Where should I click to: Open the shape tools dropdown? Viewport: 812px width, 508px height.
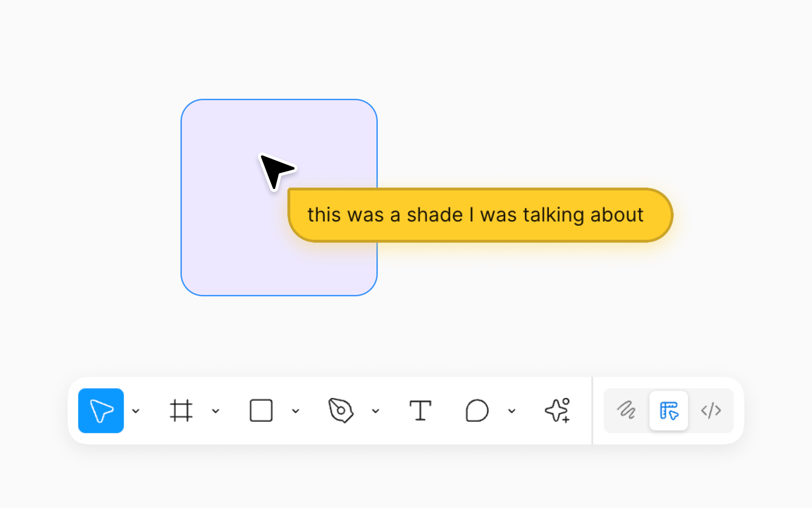[x=296, y=411]
